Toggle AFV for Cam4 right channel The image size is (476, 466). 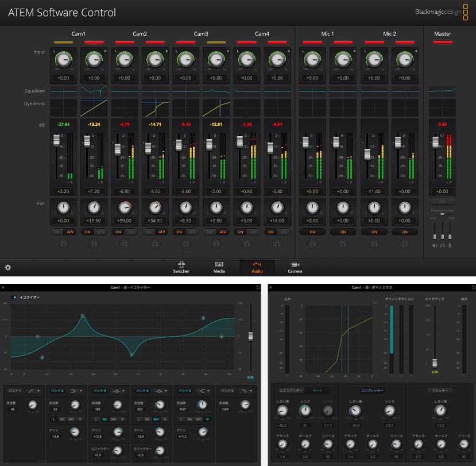pyautogui.click(x=284, y=232)
